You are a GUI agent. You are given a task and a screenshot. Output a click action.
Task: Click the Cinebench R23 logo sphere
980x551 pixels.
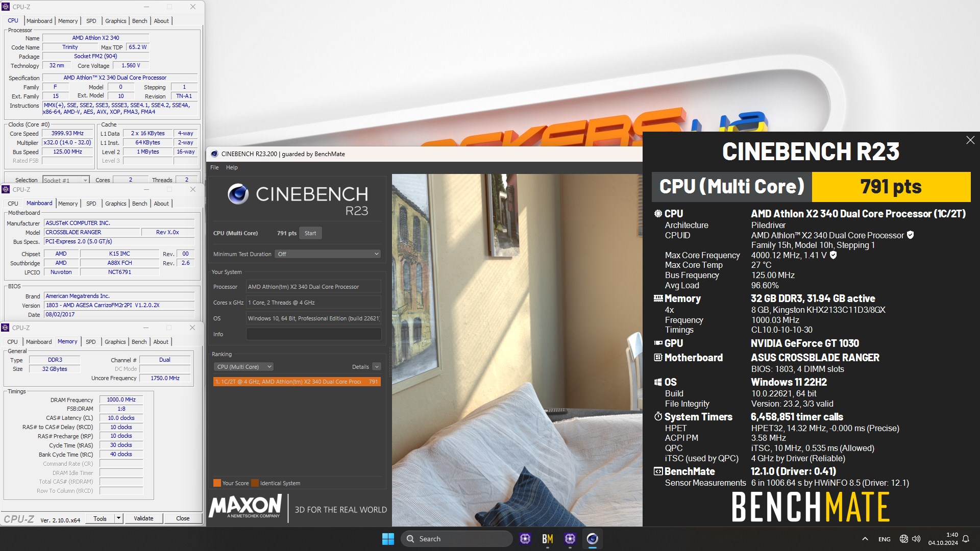[x=238, y=194]
